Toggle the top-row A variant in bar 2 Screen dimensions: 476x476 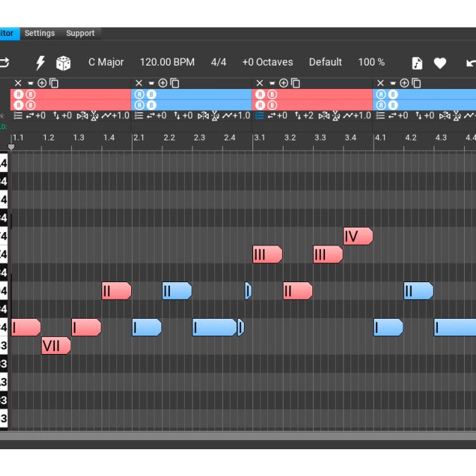(140, 94)
